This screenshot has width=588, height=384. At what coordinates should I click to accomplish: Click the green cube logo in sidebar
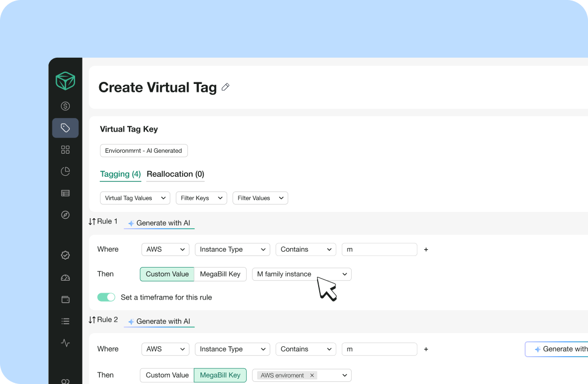point(65,81)
